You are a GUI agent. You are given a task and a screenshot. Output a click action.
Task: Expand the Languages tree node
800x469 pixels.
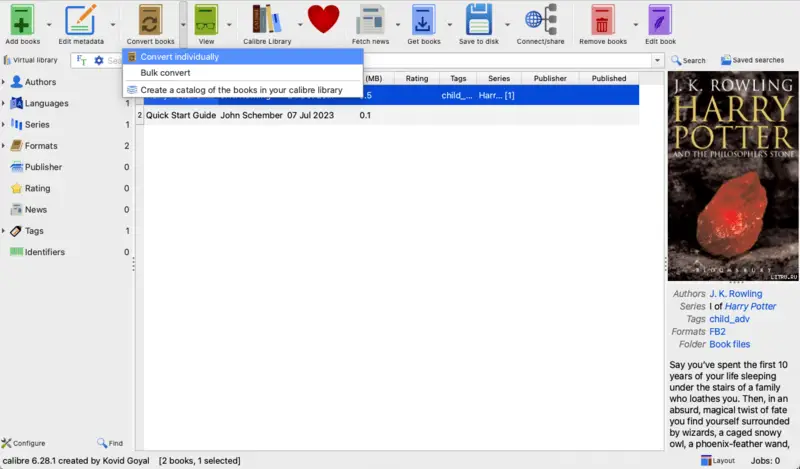coord(4,103)
